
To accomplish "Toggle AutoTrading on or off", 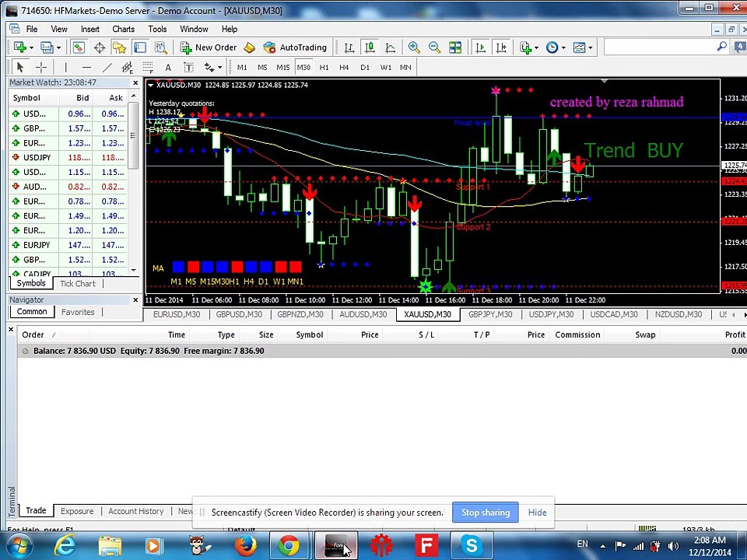I will (x=295, y=47).
